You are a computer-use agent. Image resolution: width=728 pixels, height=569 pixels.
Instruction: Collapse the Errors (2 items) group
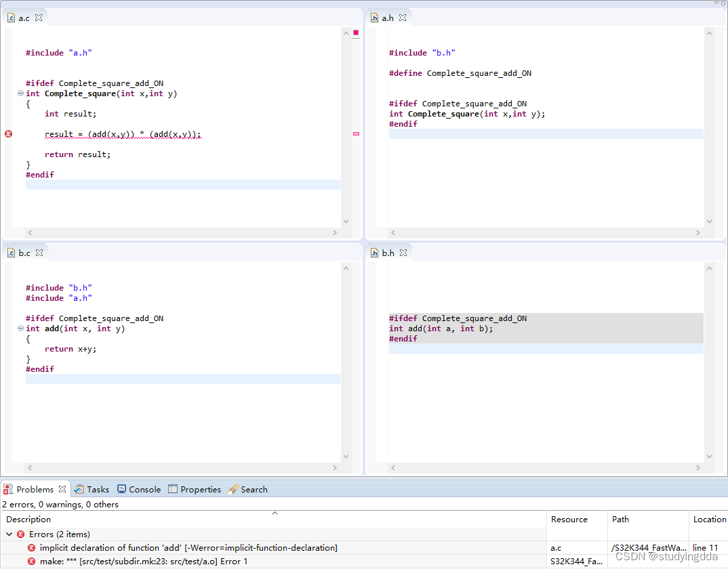tap(9, 534)
